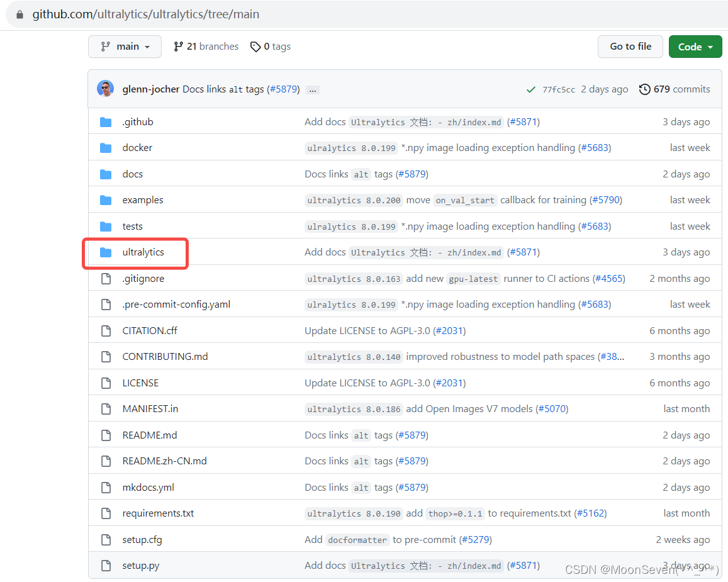This screenshot has height=582, width=728.
Task: Open the README.md file
Action: click(x=150, y=435)
